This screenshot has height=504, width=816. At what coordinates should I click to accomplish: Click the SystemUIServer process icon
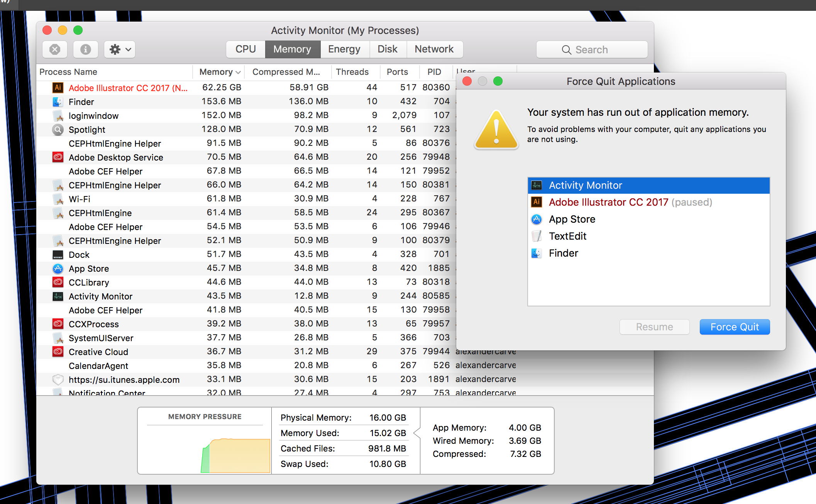tap(58, 338)
